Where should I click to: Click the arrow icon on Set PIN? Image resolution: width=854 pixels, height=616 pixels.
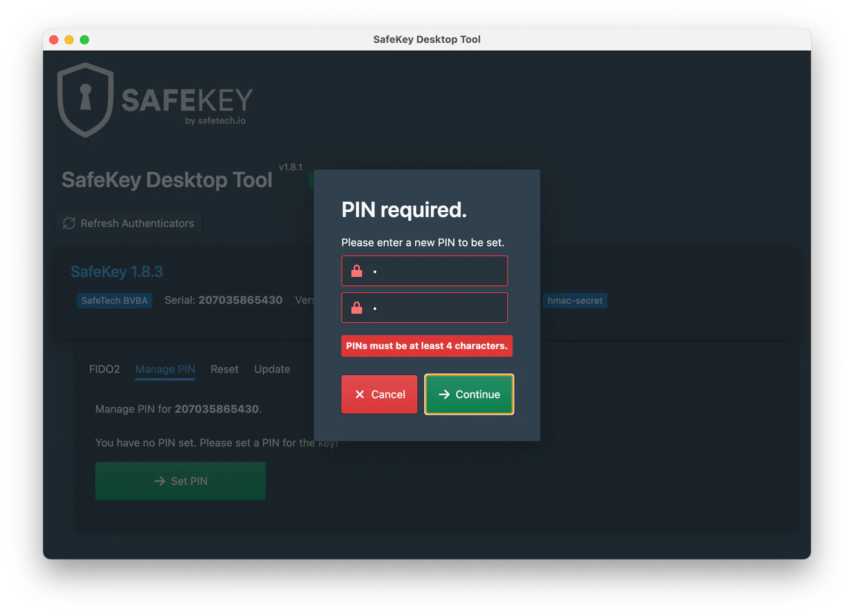pyautogui.click(x=160, y=481)
